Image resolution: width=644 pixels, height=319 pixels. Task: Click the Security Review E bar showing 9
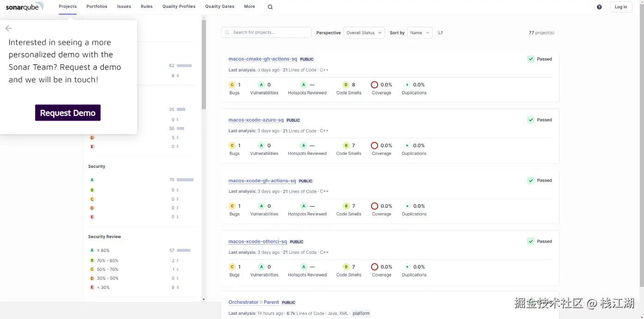(x=178, y=288)
